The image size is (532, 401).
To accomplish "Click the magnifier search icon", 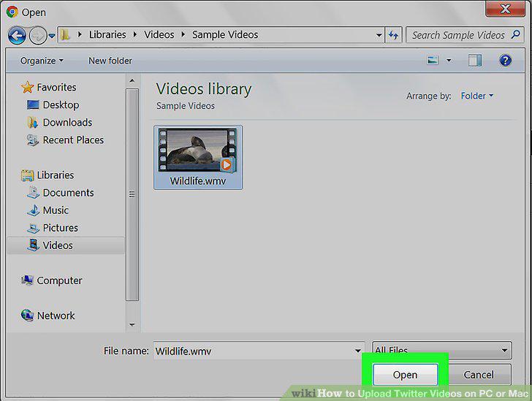I will [x=516, y=34].
